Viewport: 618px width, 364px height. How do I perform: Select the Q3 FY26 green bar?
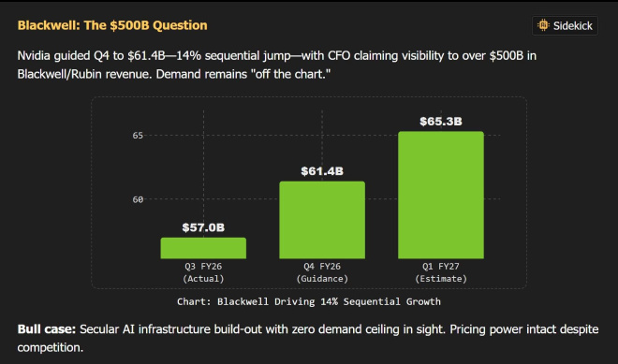[x=203, y=248]
